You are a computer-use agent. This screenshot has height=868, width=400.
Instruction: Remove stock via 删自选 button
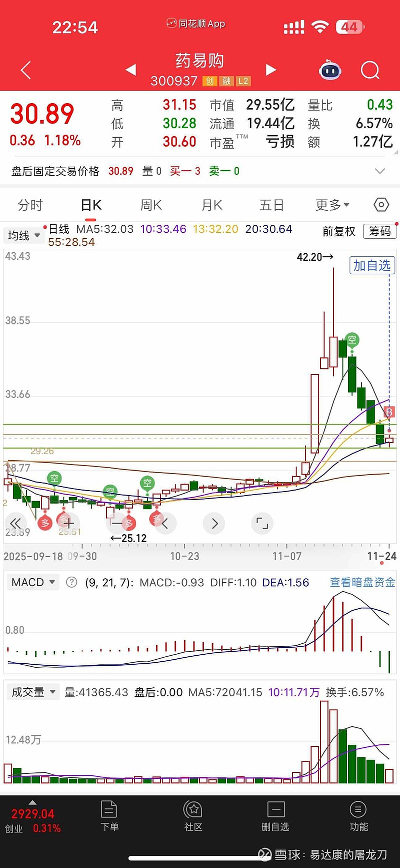(x=275, y=817)
